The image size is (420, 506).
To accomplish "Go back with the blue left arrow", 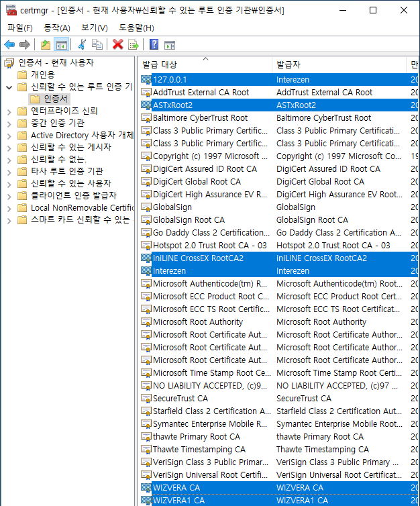I will tap(9, 44).
